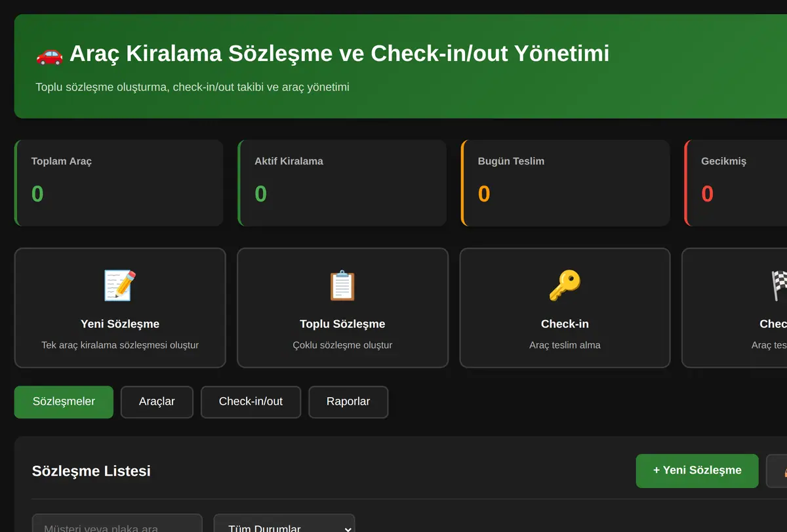Switch to the Check-in/out tab
This screenshot has width=787, height=532.
click(251, 402)
